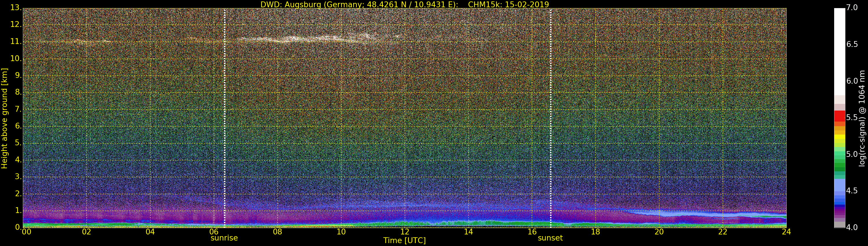Click the time axis tick '24'
The height and width of the screenshot is (246, 868).
tap(786, 232)
